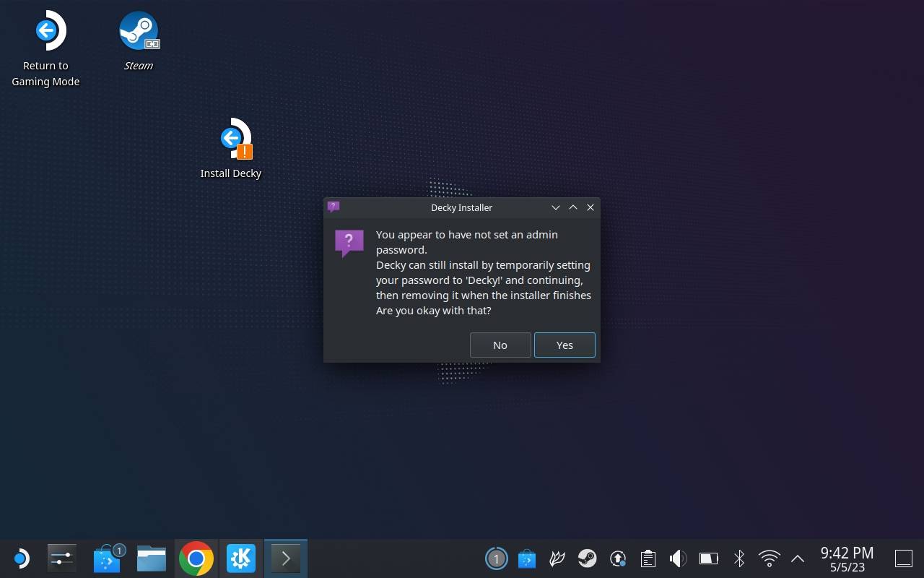Screen dimensions: 924x578
Task: Open System Settings from the taskbar
Action: click(61, 558)
